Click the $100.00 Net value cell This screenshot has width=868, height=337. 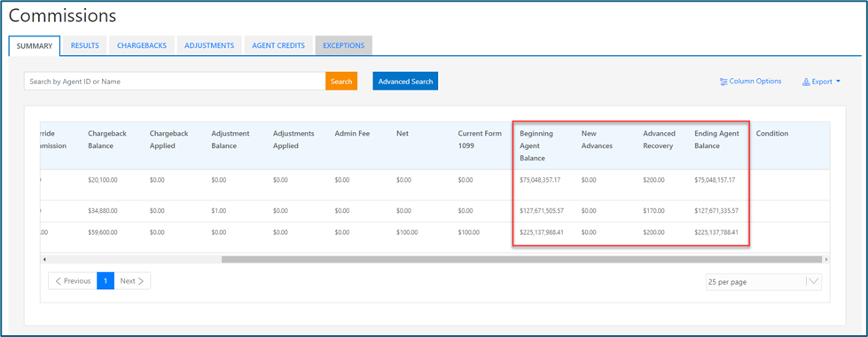408,232
